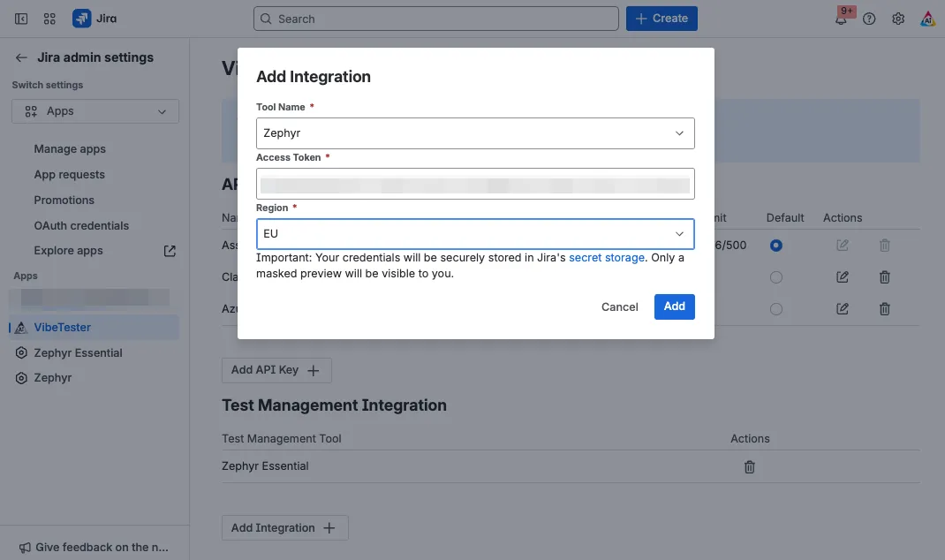Click the edit icon in the second API key row
Image resolution: width=945 pixels, height=560 pixels.
click(x=843, y=277)
